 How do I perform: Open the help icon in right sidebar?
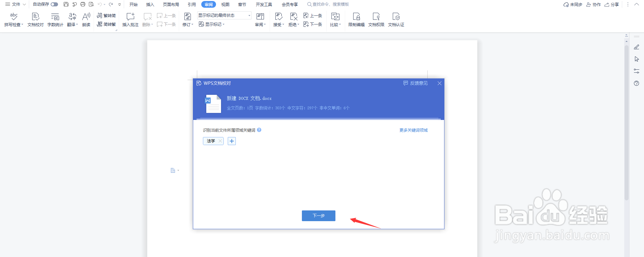[637, 83]
